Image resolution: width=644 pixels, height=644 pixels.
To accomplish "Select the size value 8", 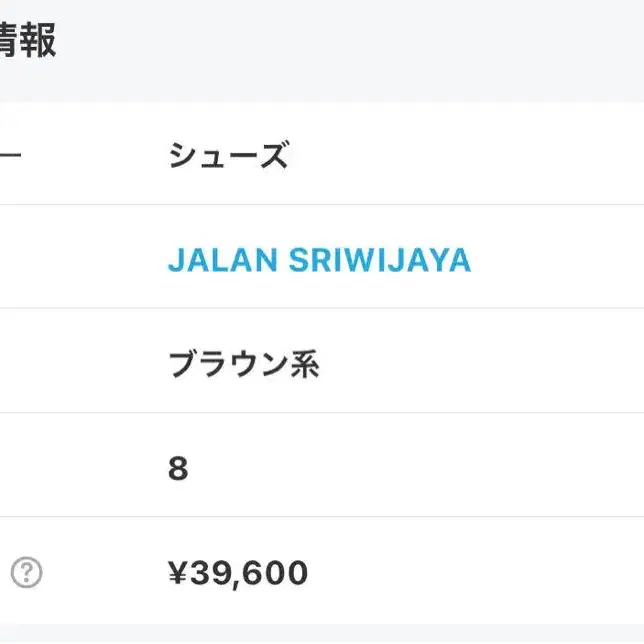I will (x=178, y=469).
